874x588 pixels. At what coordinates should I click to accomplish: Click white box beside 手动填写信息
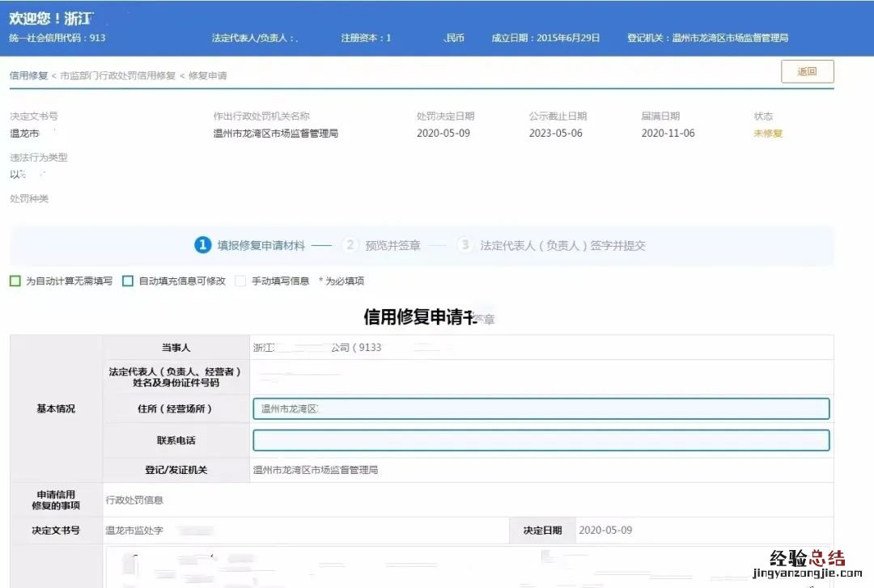tap(240, 281)
